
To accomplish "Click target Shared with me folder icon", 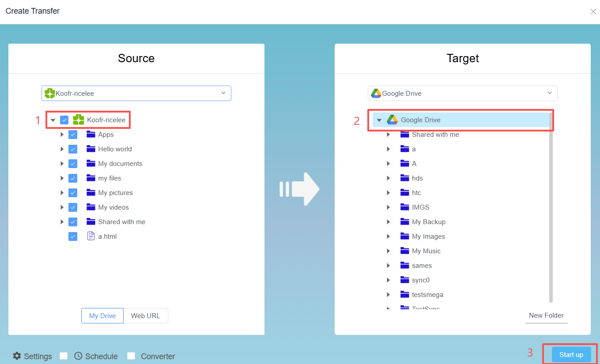I will tap(405, 134).
